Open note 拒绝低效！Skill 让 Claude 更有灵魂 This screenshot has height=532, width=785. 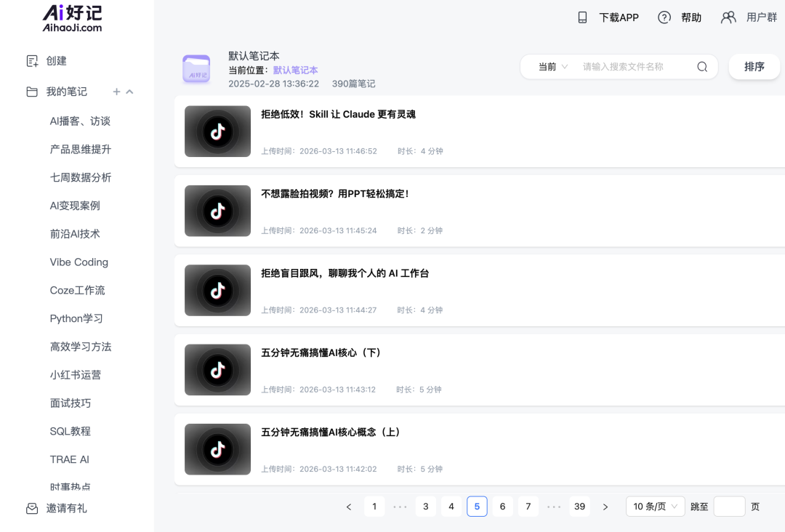pyautogui.click(x=339, y=115)
